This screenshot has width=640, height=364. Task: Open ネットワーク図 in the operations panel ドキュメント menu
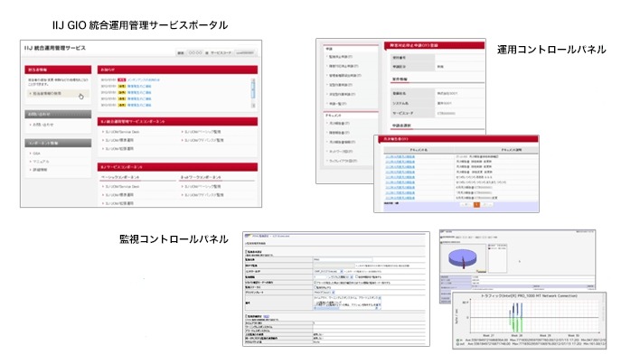[x=341, y=151]
